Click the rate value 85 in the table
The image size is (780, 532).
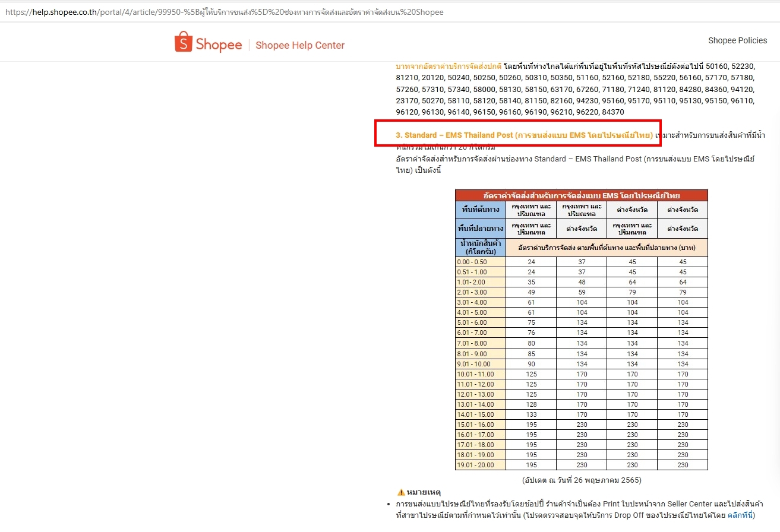[x=531, y=354]
